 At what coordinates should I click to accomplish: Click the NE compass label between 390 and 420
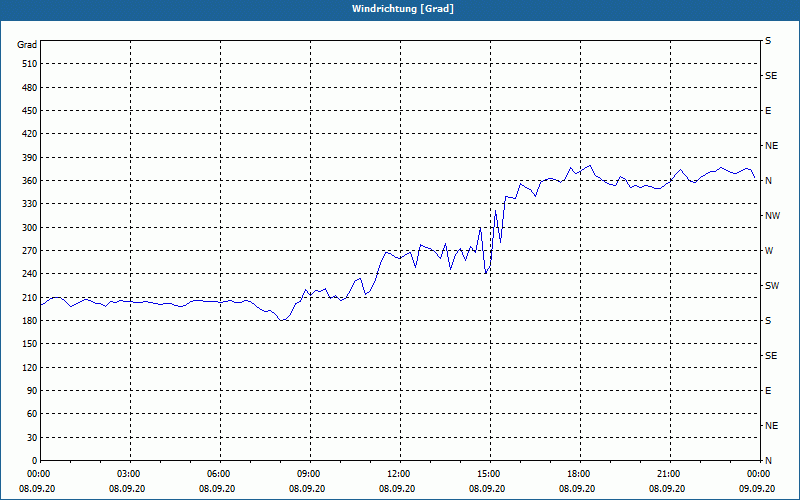[772, 146]
